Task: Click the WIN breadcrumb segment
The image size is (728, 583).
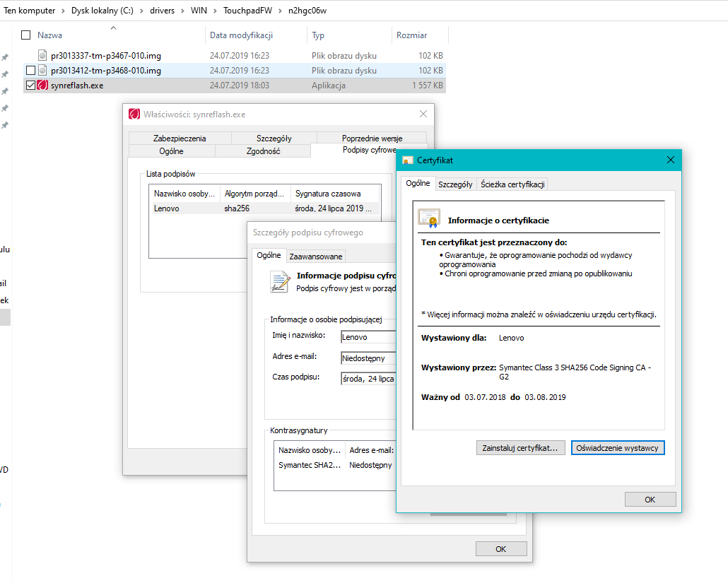Action: pos(199,11)
